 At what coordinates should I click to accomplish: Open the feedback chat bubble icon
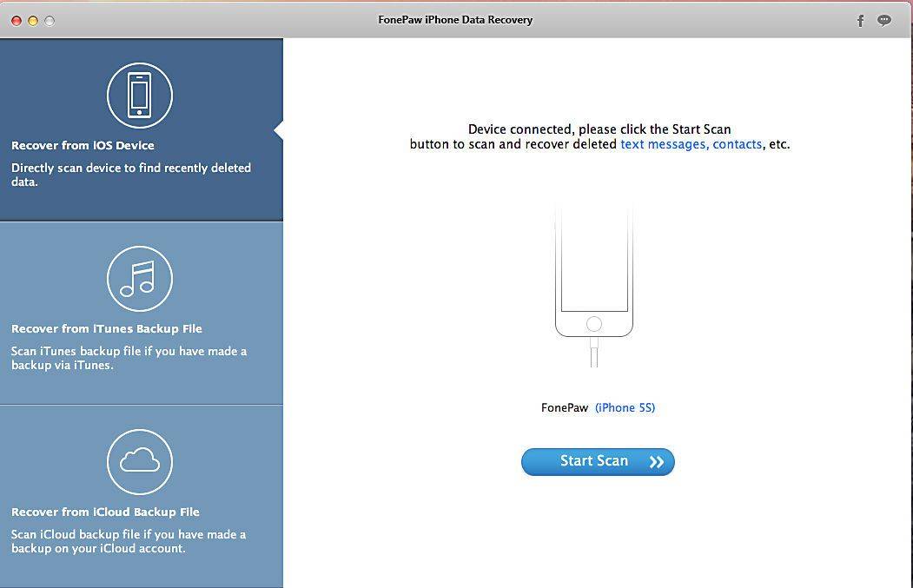tap(884, 20)
